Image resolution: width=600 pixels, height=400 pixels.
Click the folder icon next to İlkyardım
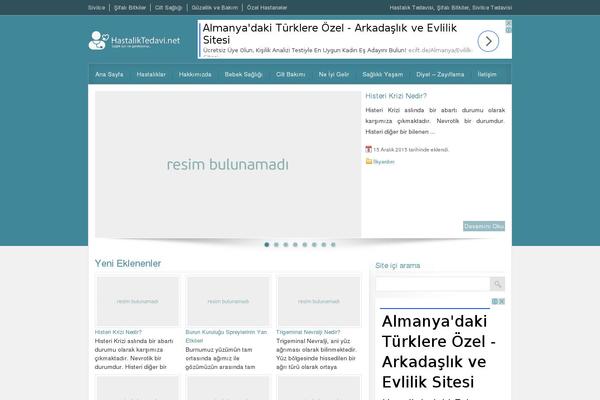coord(369,161)
